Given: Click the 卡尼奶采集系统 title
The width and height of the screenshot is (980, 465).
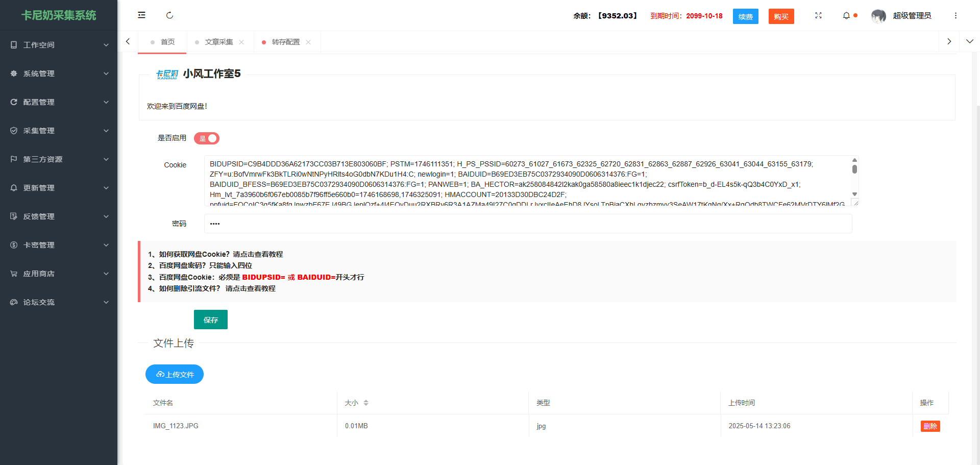Looking at the screenshot, I should (x=59, y=15).
